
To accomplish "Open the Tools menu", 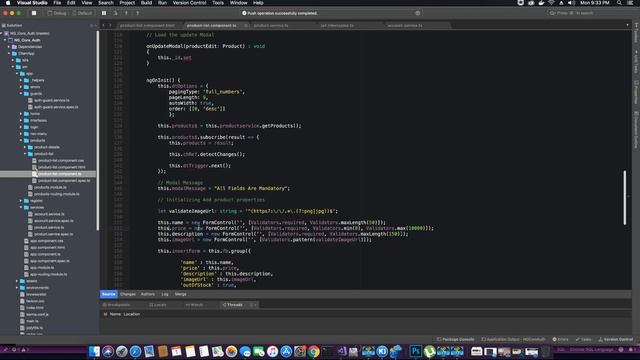I will (218, 3).
